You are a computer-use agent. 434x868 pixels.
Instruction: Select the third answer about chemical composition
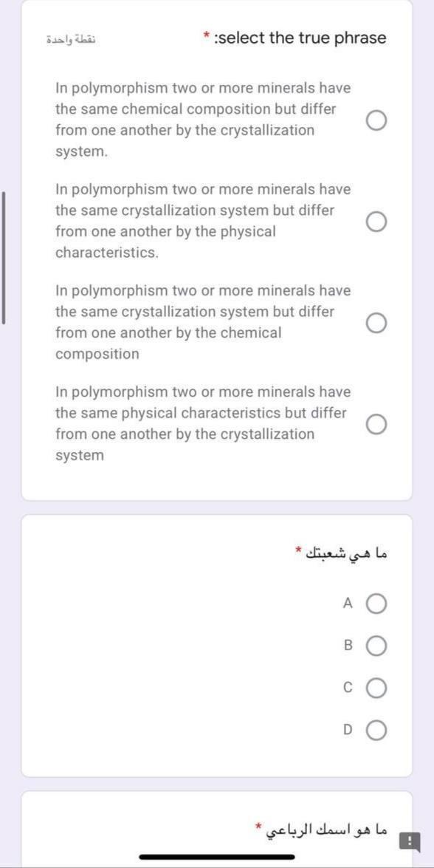coord(377,322)
